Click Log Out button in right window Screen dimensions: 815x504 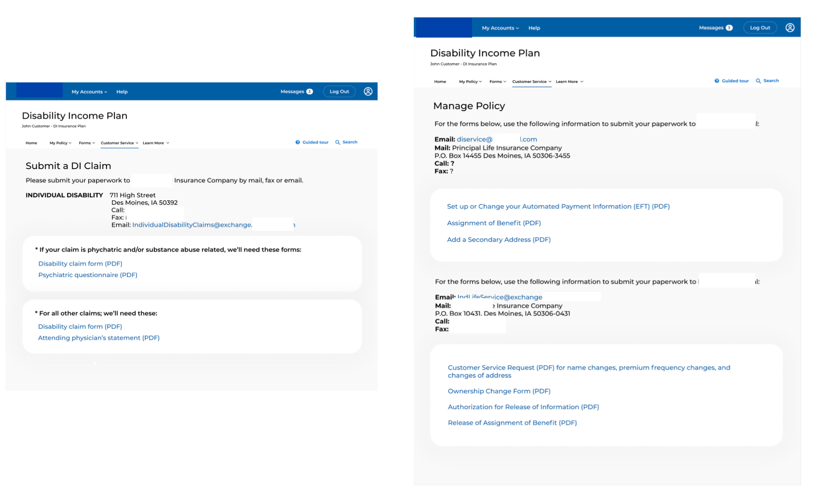click(x=760, y=27)
